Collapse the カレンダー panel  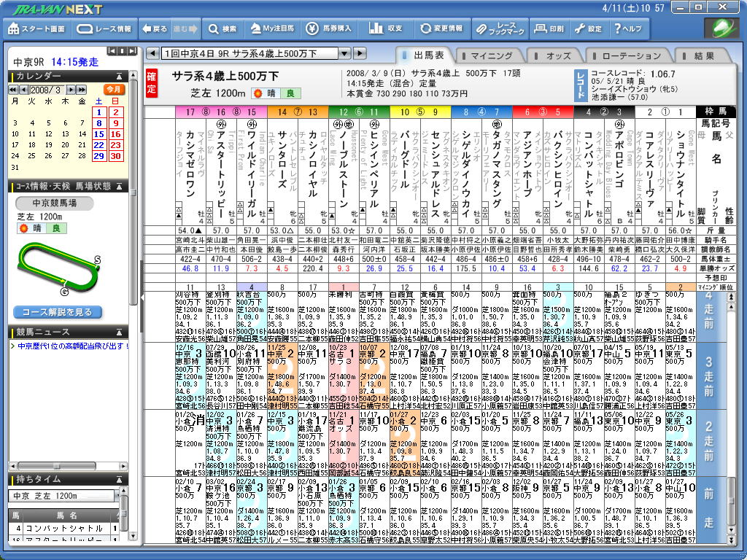119,76
